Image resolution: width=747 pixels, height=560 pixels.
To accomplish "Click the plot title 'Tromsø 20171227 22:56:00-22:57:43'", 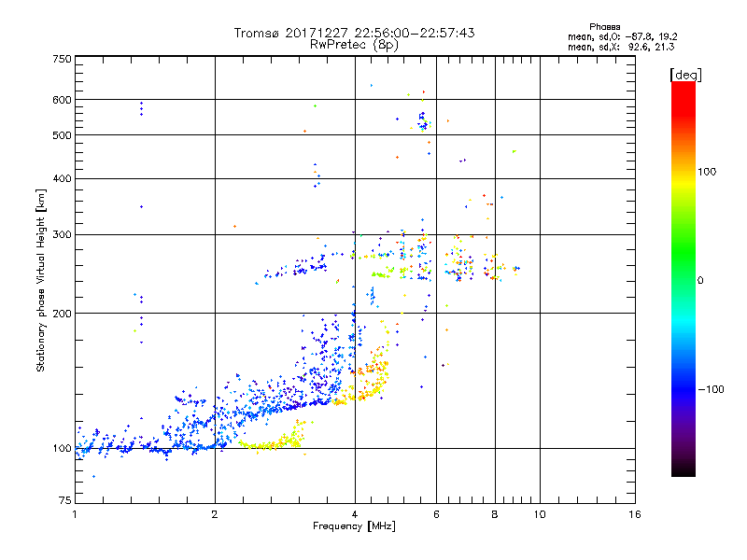I will pos(355,33).
